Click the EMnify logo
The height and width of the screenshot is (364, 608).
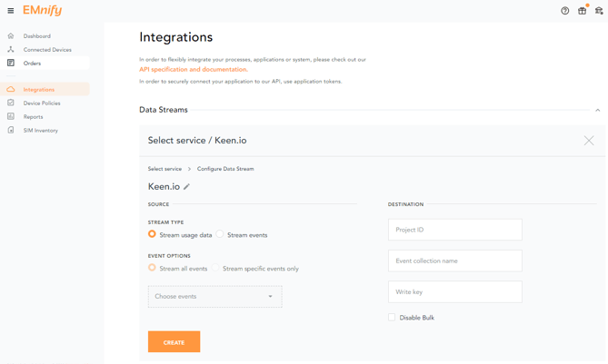point(43,11)
